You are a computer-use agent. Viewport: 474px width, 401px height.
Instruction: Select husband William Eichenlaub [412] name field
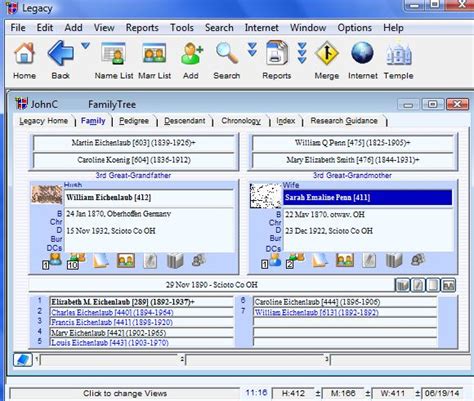[149, 198]
